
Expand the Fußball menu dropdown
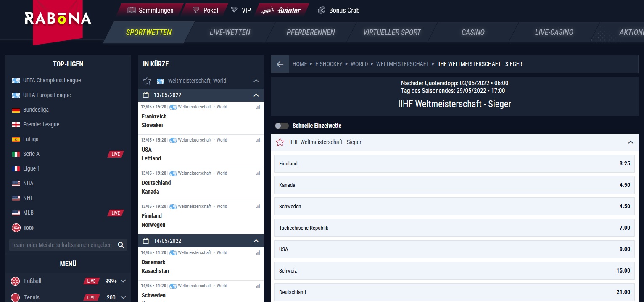point(123,281)
